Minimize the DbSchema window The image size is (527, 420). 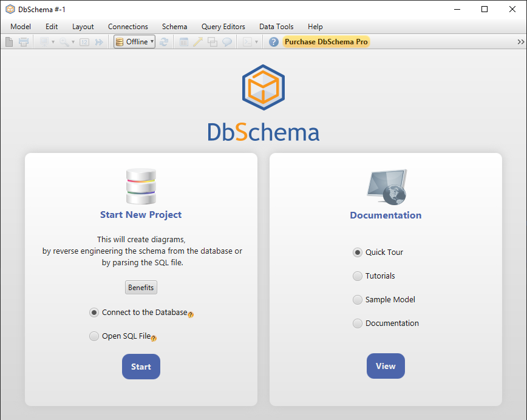[x=457, y=9]
